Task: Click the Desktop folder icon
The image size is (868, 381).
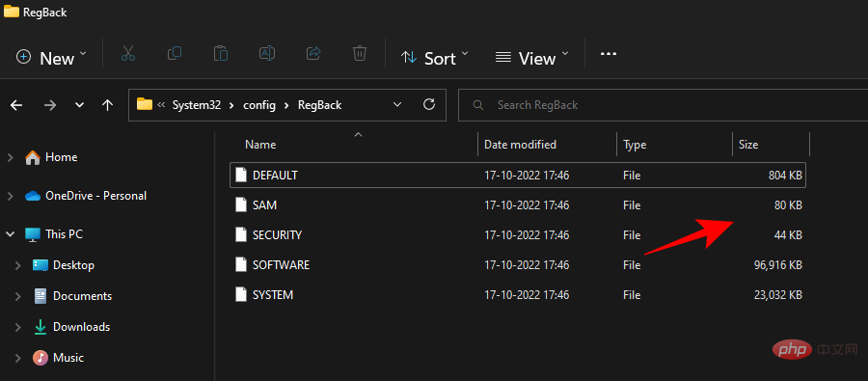Action: coord(41,264)
